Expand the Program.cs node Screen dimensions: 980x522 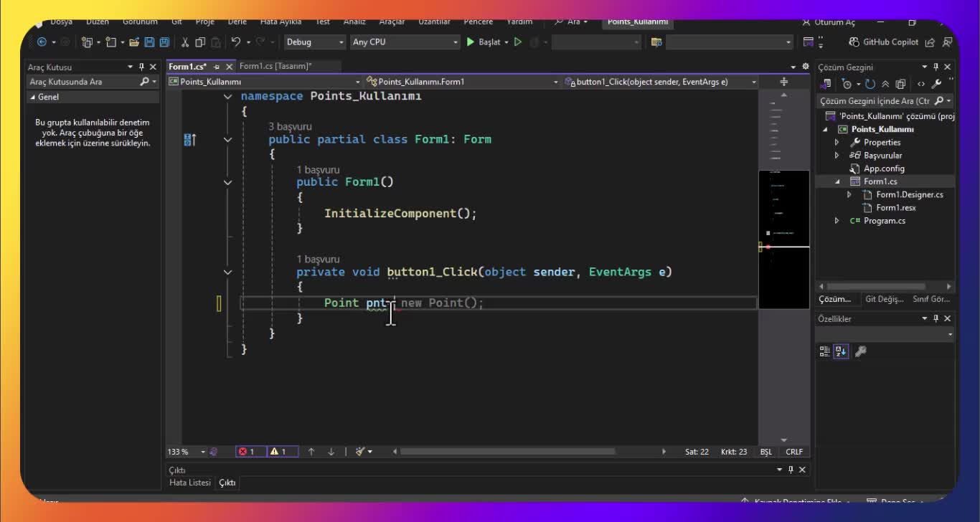pos(837,221)
